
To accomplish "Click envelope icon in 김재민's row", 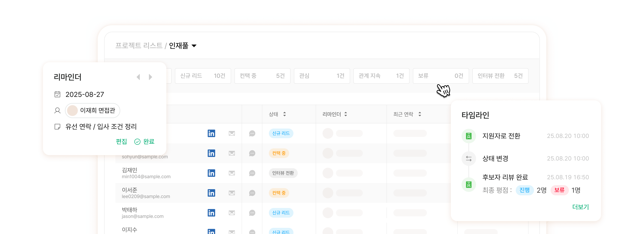I will tap(232, 173).
